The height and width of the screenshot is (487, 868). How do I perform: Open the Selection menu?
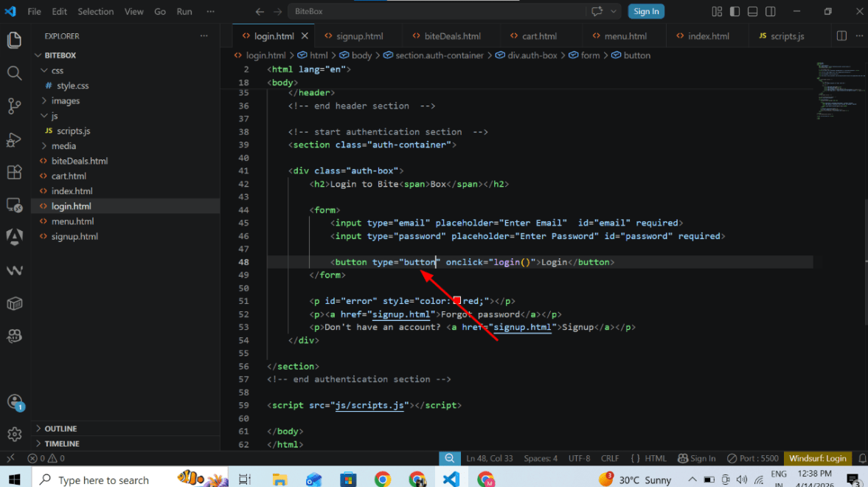95,12
